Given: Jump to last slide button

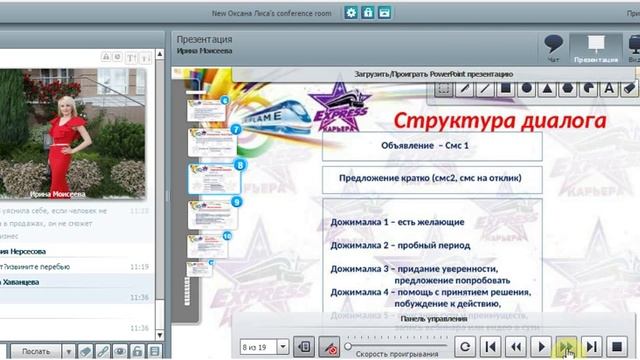Looking at the screenshot, I should [x=591, y=347].
